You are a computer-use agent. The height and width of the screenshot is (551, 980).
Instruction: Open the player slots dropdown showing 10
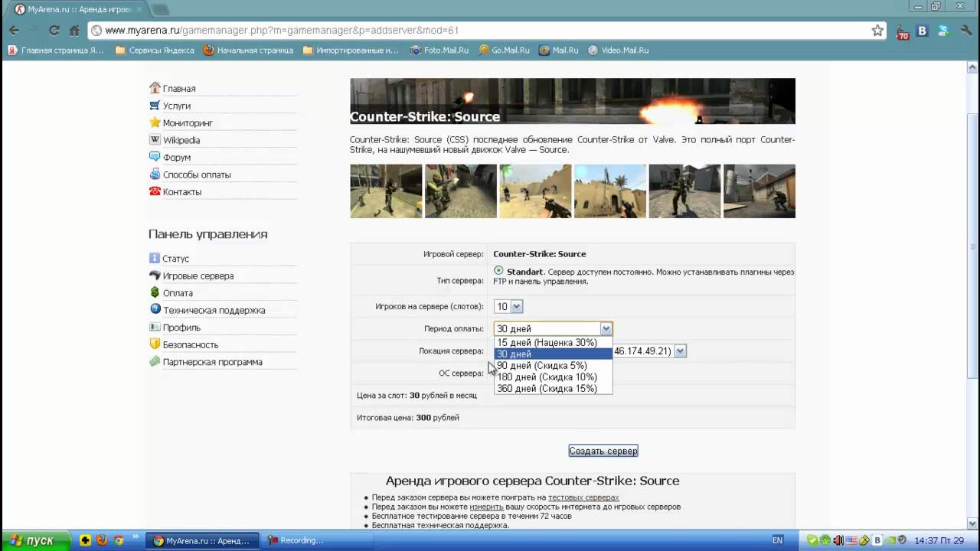coord(508,307)
